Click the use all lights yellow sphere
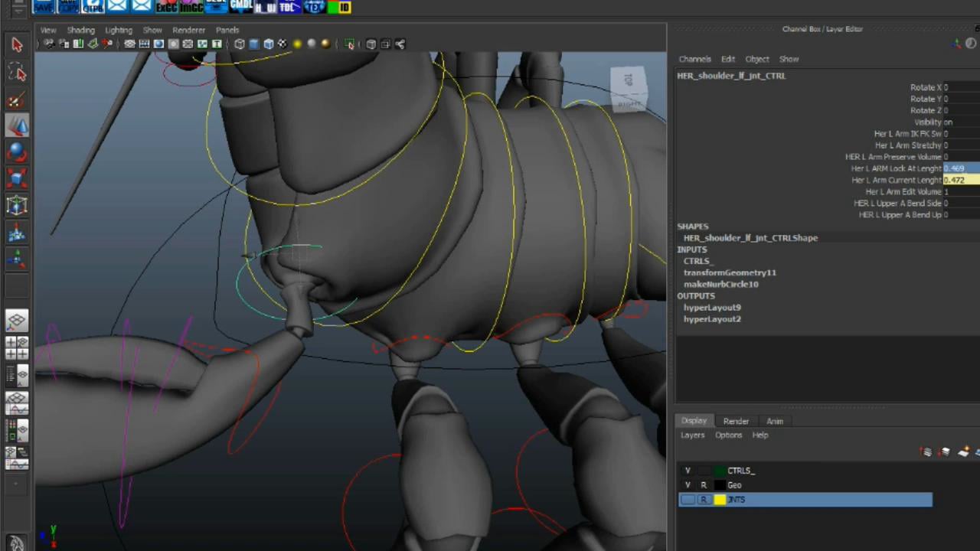 pos(297,44)
